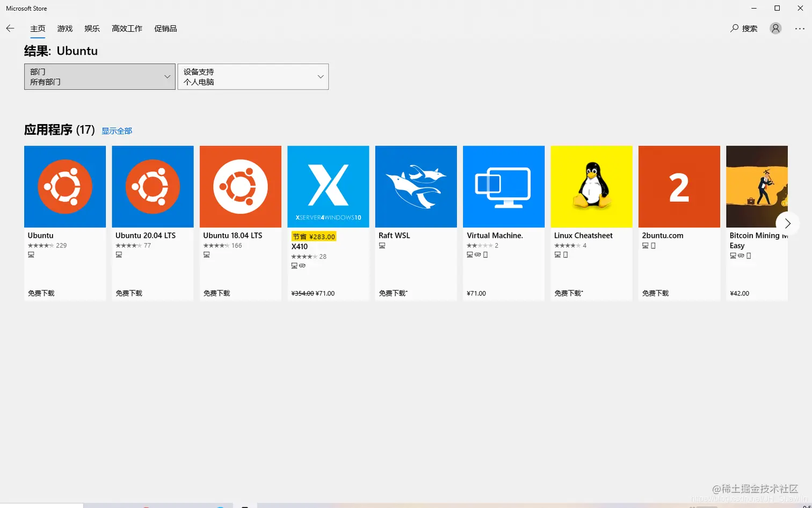
Task: Click the X410 price ¥71.00
Action: [x=325, y=293]
